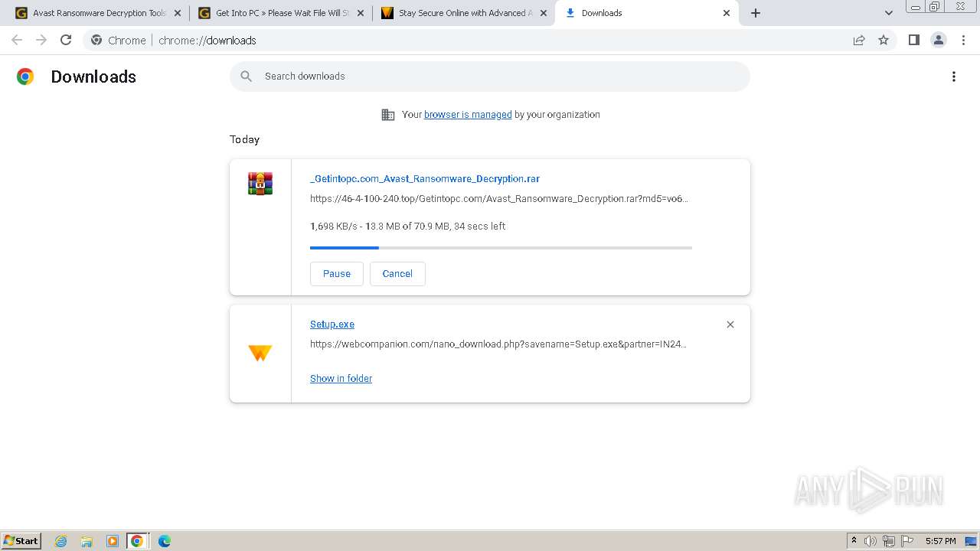Click the Web Companion Setup.exe icon
This screenshot has height=551, width=980.
coord(260,353)
